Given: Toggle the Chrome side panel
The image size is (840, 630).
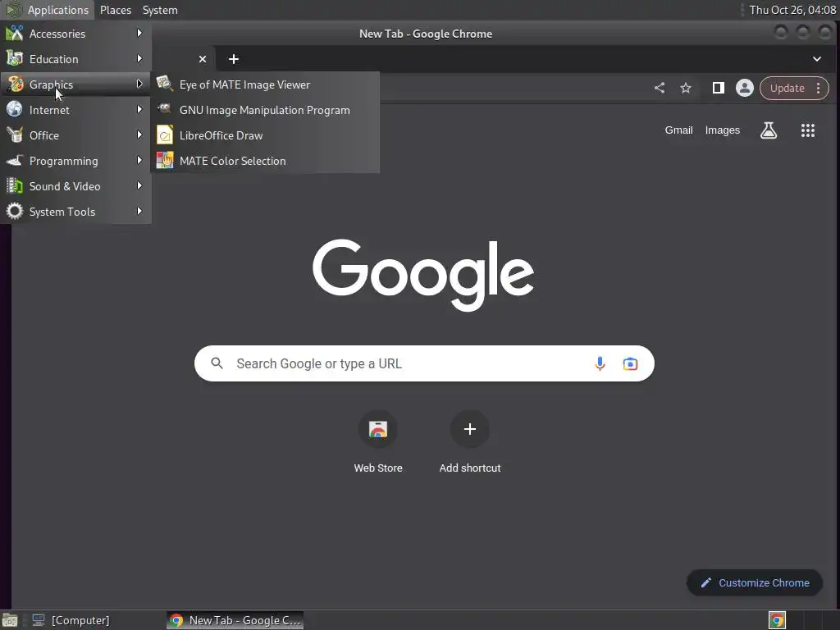Looking at the screenshot, I should point(719,88).
